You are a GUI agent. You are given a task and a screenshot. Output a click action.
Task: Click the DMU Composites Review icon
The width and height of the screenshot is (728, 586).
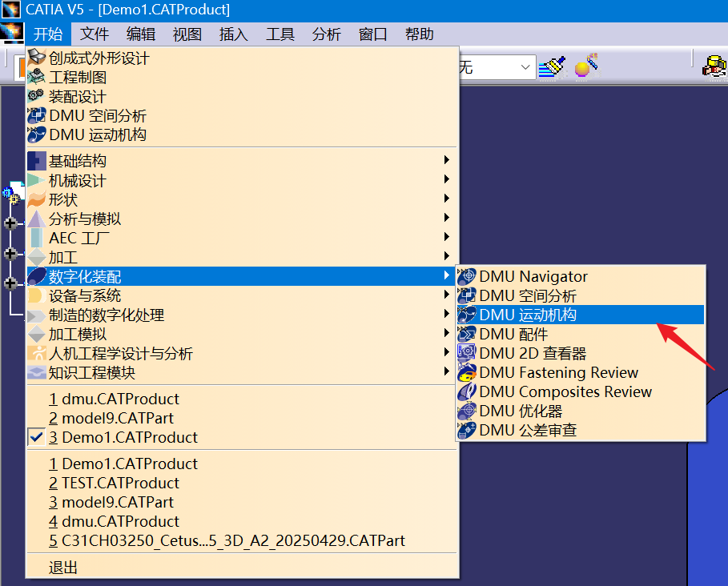click(467, 391)
